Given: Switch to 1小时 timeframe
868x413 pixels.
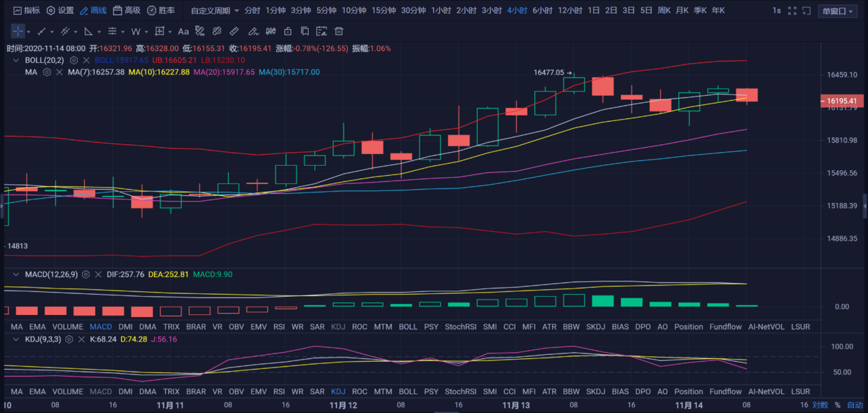Looking at the screenshot, I should (x=441, y=10).
